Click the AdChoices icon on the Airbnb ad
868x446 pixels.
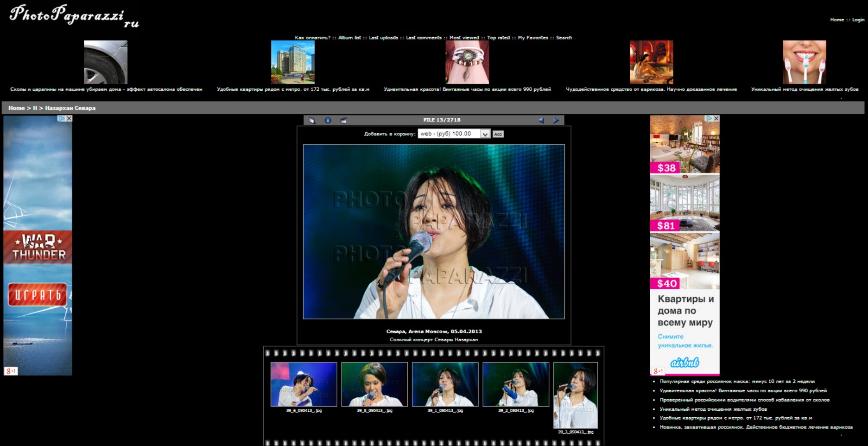click(709, 119)
